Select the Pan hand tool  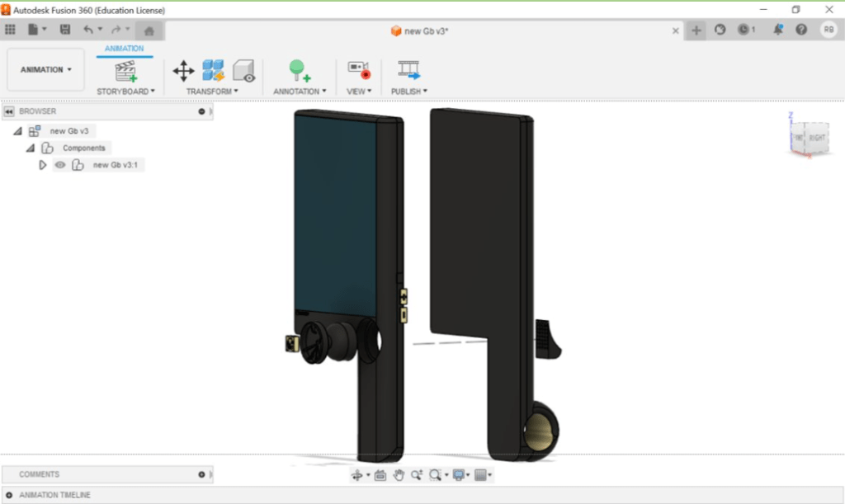(x=399, y=475)
